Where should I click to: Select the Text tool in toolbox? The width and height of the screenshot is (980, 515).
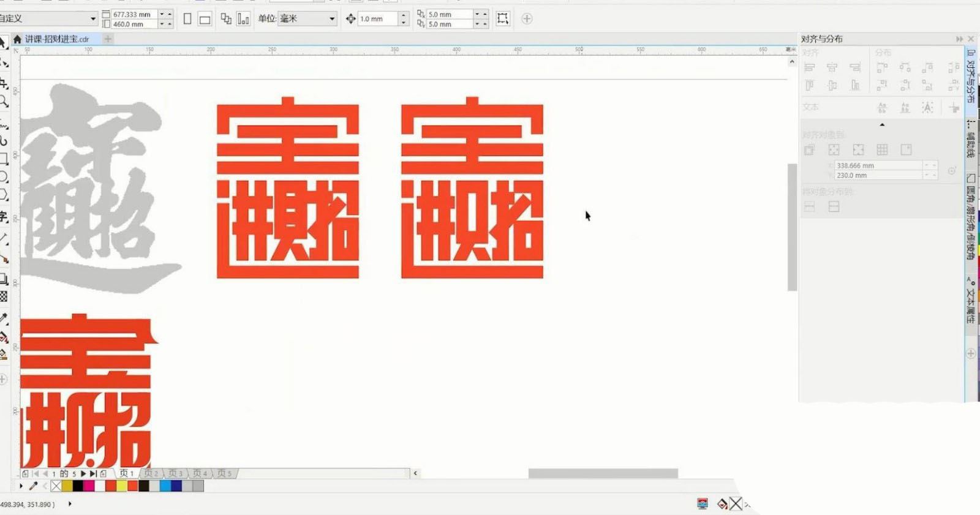4,217
